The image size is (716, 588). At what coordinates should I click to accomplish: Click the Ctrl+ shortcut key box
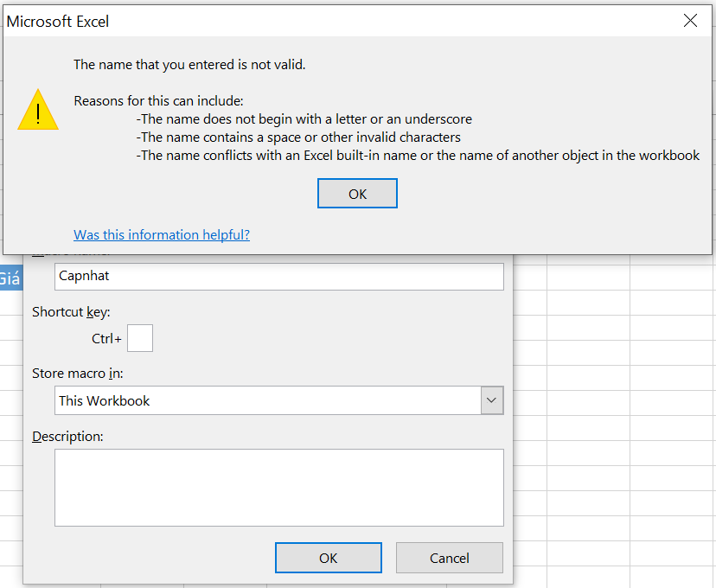[x=140, y=338]
